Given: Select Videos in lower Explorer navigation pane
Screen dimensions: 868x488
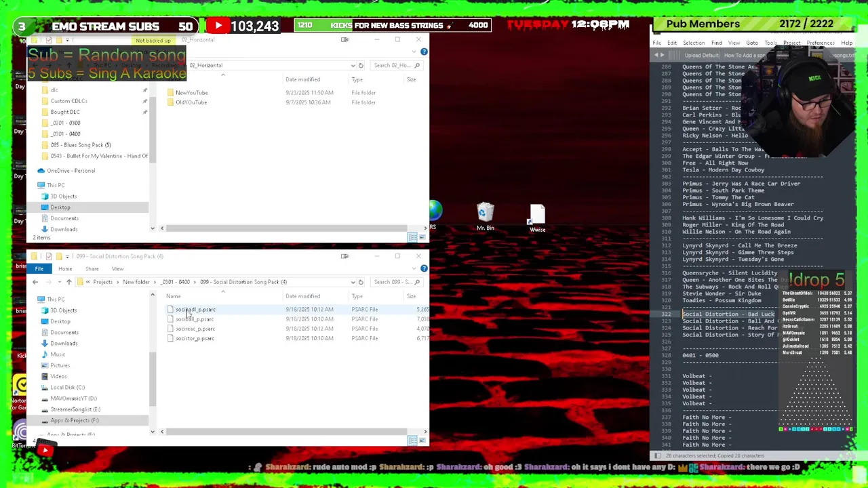Looking at the screenshot, I should 58,376.
